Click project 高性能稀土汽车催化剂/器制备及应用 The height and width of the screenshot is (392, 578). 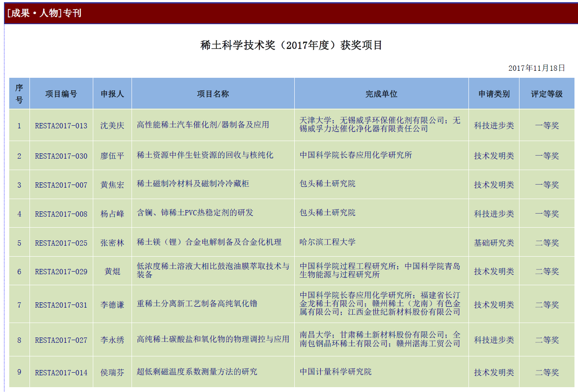click(x=203, y=125)
